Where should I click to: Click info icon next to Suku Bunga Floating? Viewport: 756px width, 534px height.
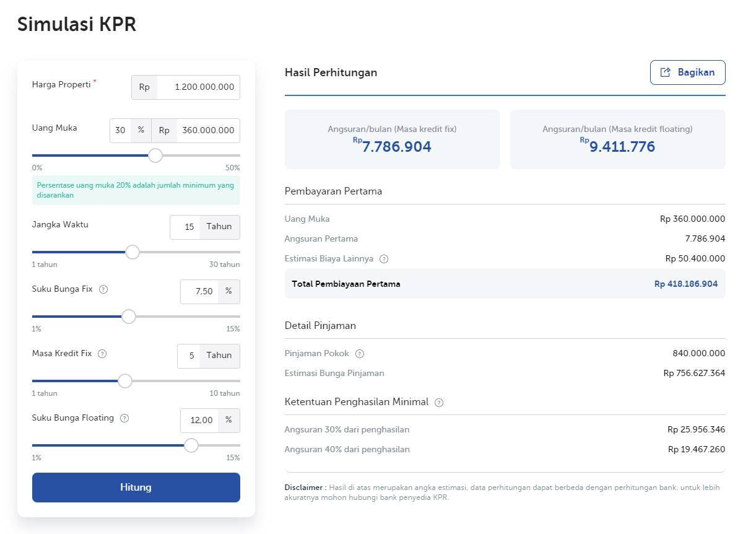[x=124, y=418]
